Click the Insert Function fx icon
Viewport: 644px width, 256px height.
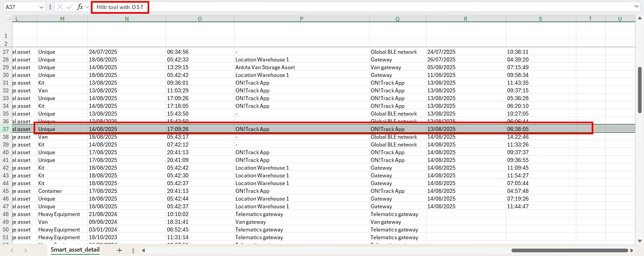(80, 7)
